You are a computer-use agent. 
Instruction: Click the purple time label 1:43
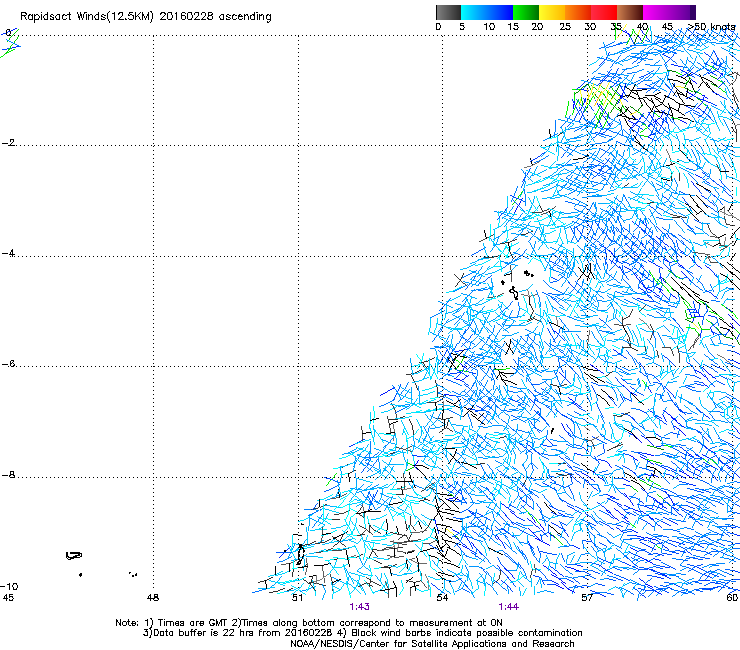coord(359,607)
